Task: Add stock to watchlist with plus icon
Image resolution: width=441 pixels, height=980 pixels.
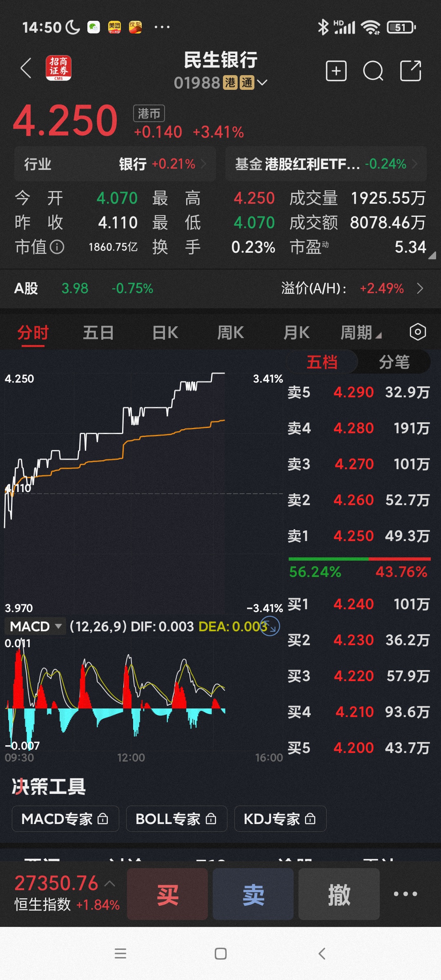Action: (x=336, y=71)
